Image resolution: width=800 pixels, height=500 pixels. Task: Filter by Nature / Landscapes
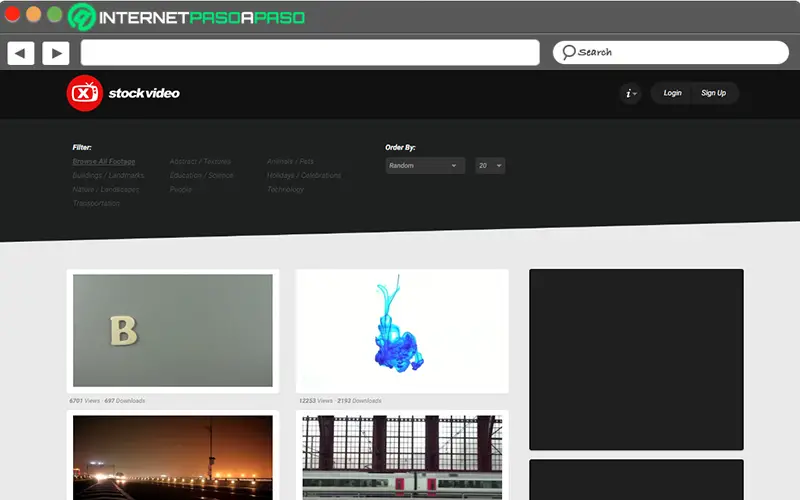(x=106, y=189)
